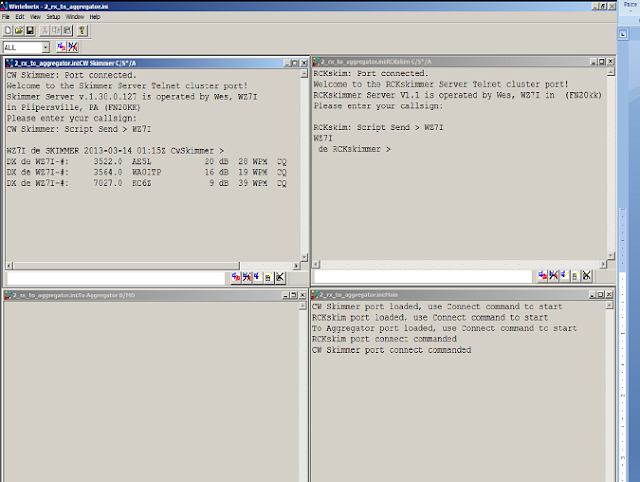
Task: Click the WA0ITP spot line at 3564.0
Action: pos(147,172)
